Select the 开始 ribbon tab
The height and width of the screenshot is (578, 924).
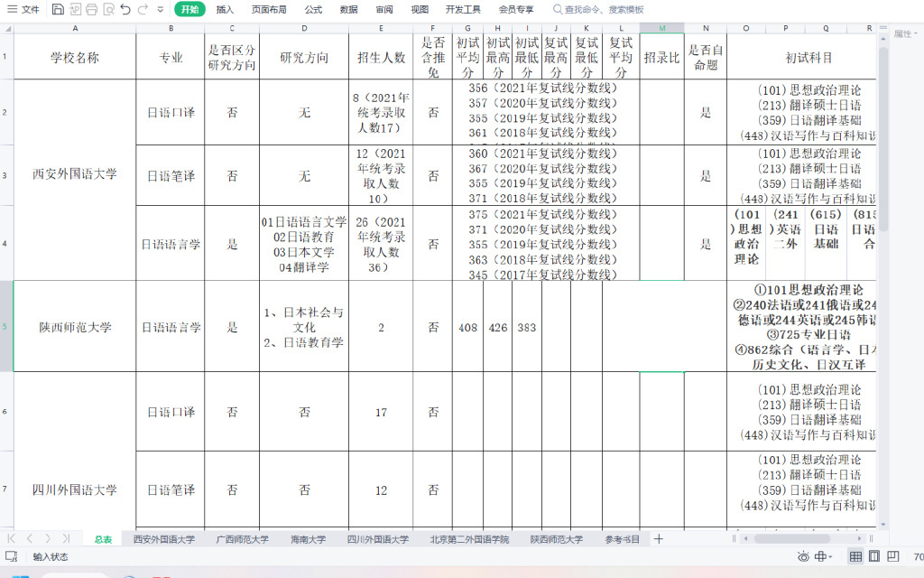click(189, 9)
